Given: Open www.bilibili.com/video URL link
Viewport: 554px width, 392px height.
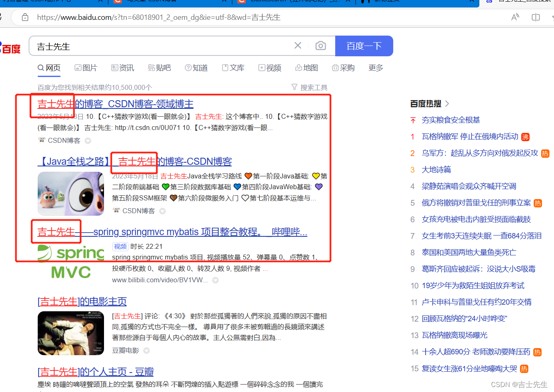Looking at the screenshot, I should pyautogui.click(x=160, y=280).
